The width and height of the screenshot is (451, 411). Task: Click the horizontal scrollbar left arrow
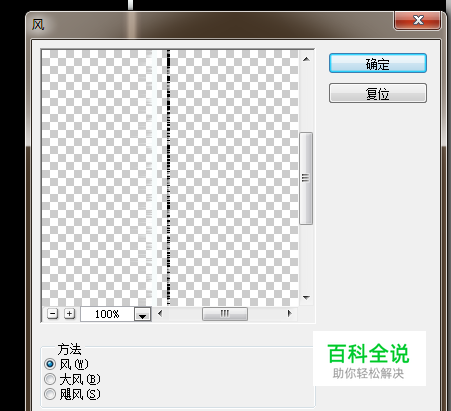click(x=160, y=313)
